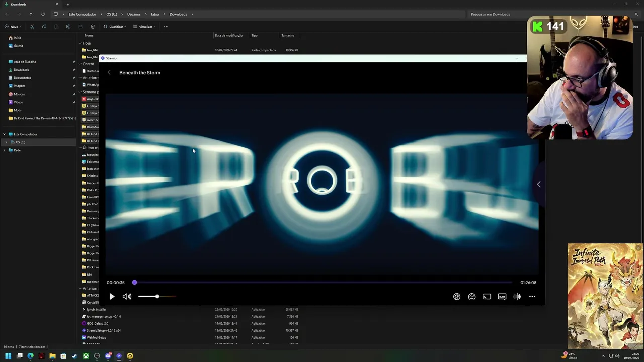The height and width of the screenshot is (362, 644).
Task: Open the Windows Start menu
Action: coord(8,356)
